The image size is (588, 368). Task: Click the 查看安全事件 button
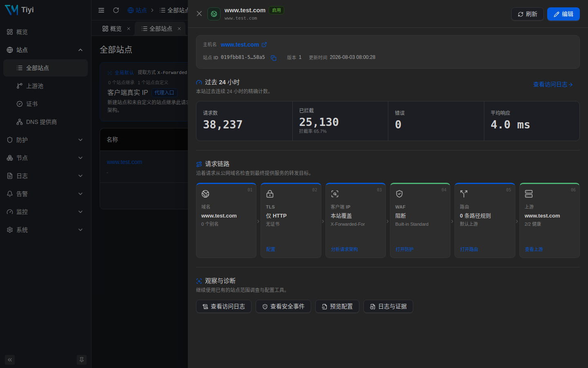click(283, 306)
